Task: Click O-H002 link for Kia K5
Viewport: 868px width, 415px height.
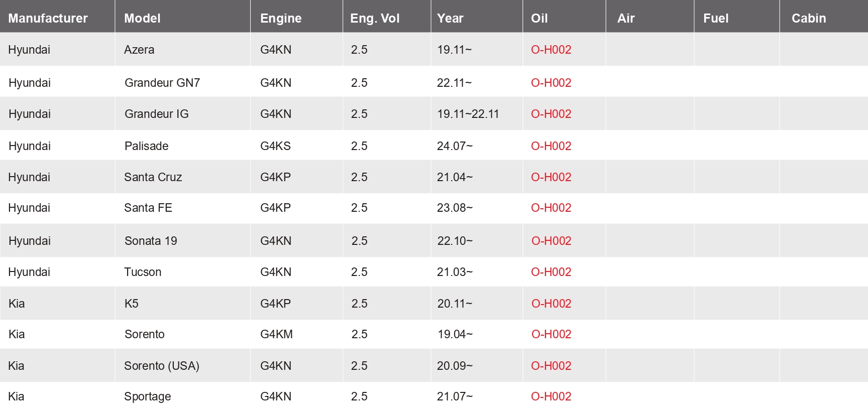Action: [551, 304]
